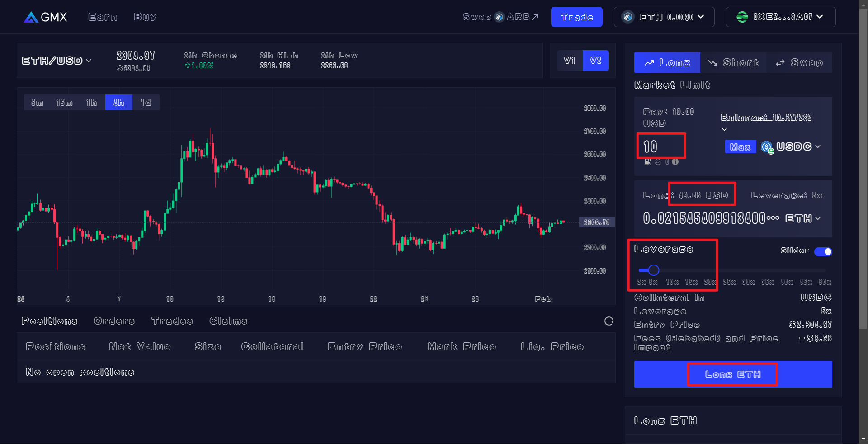868x444 pixels.
Task: Click the Mark Price column header
Action: coord(462,347)
